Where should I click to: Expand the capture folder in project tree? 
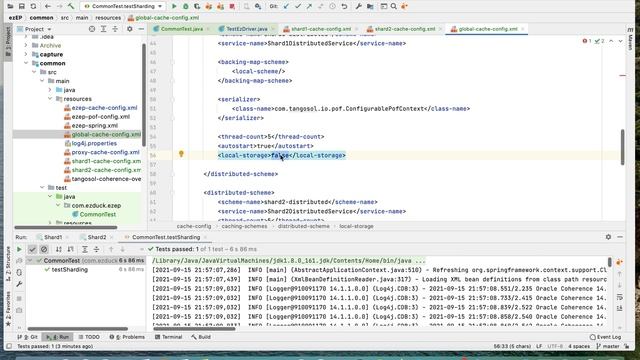click(26, 54)
